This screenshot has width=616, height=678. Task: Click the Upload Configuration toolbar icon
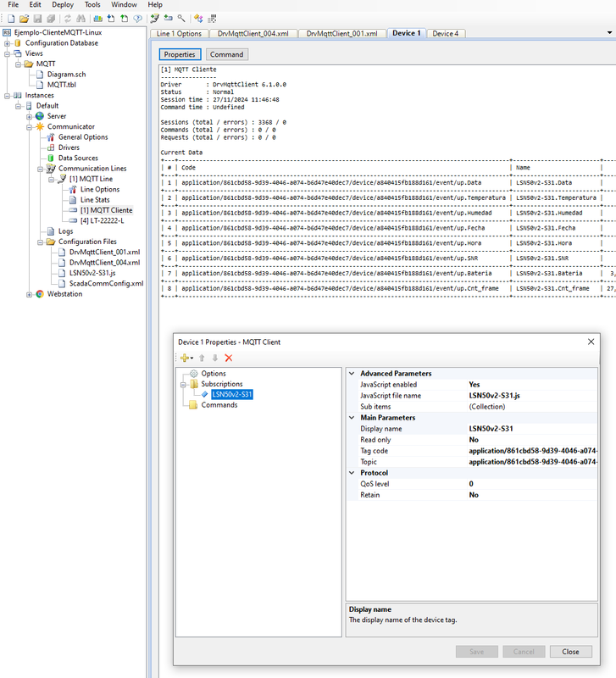click(125, 19)
